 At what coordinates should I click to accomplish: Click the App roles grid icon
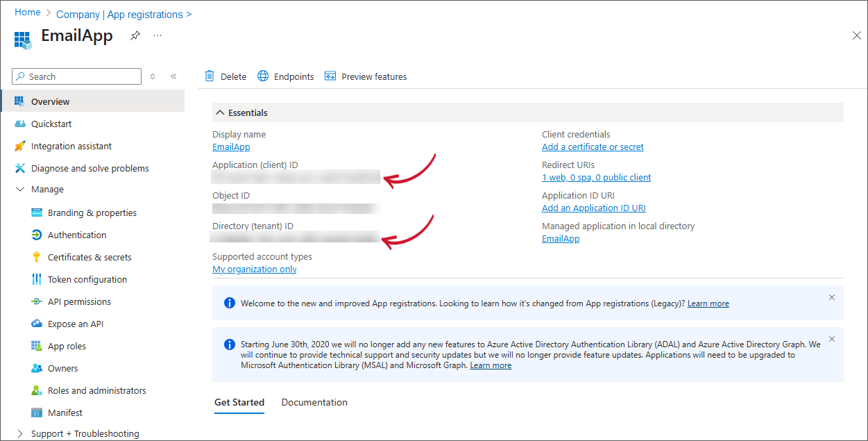click(x=37, y=346)
